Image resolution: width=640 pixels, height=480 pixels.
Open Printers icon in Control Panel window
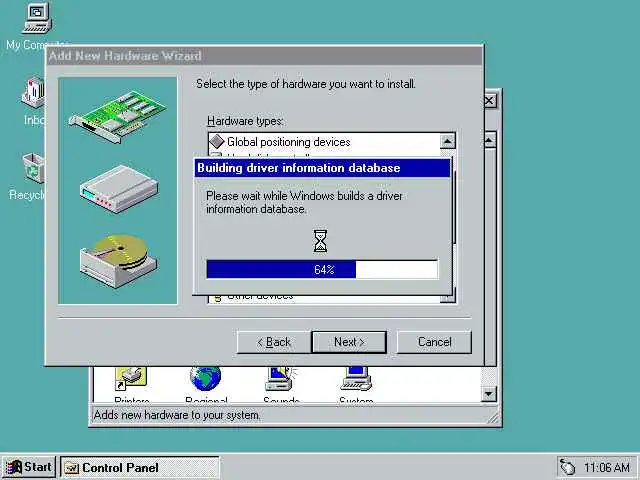tap(131, 378)
